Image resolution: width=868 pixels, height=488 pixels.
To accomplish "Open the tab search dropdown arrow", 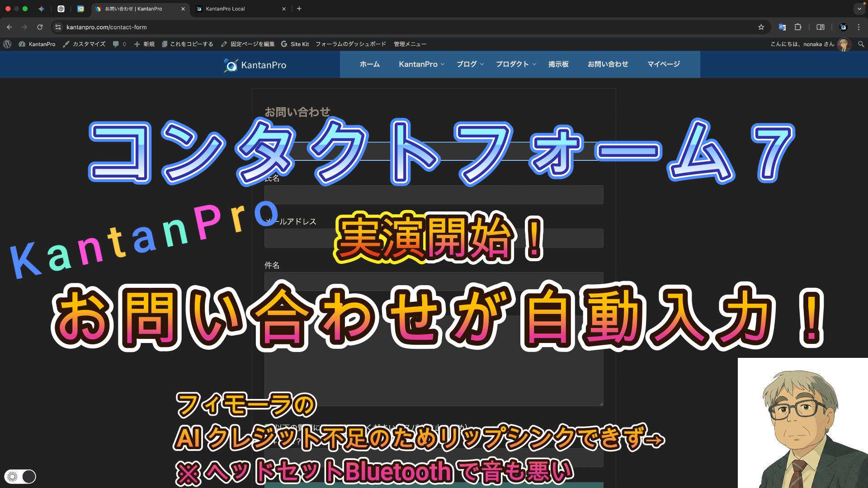I will [x=859, y=9].
